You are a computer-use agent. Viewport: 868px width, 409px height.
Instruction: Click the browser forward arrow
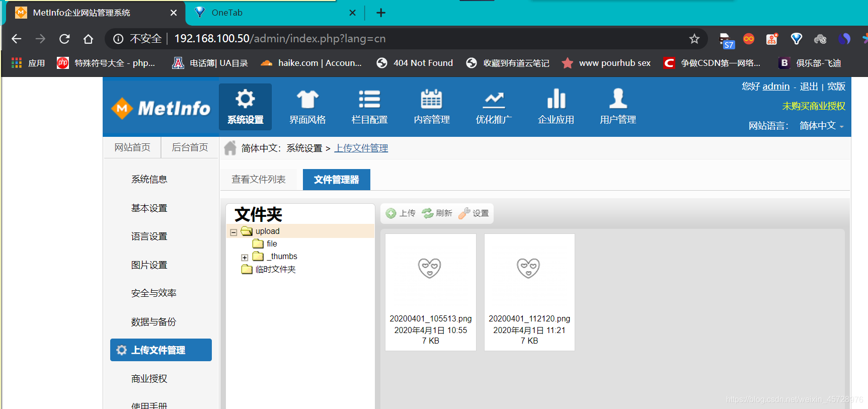point(40,39)
